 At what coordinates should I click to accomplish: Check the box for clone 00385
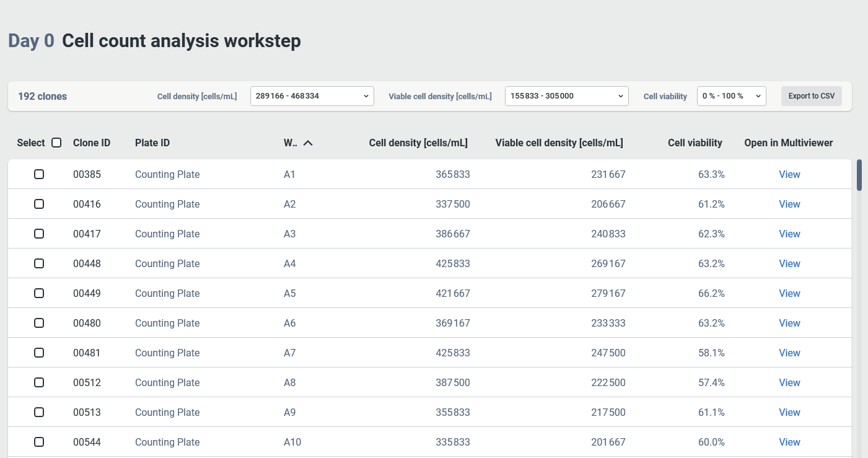click(39, 174)
